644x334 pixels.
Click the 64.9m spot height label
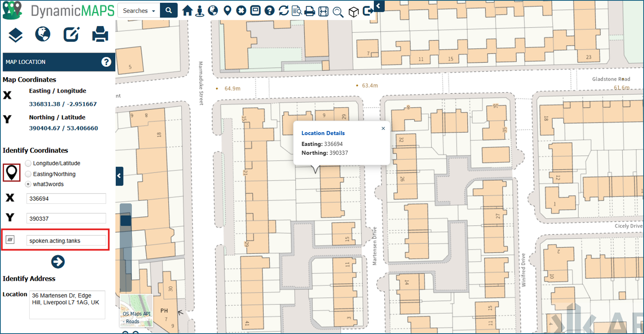(x=232, y=89)
